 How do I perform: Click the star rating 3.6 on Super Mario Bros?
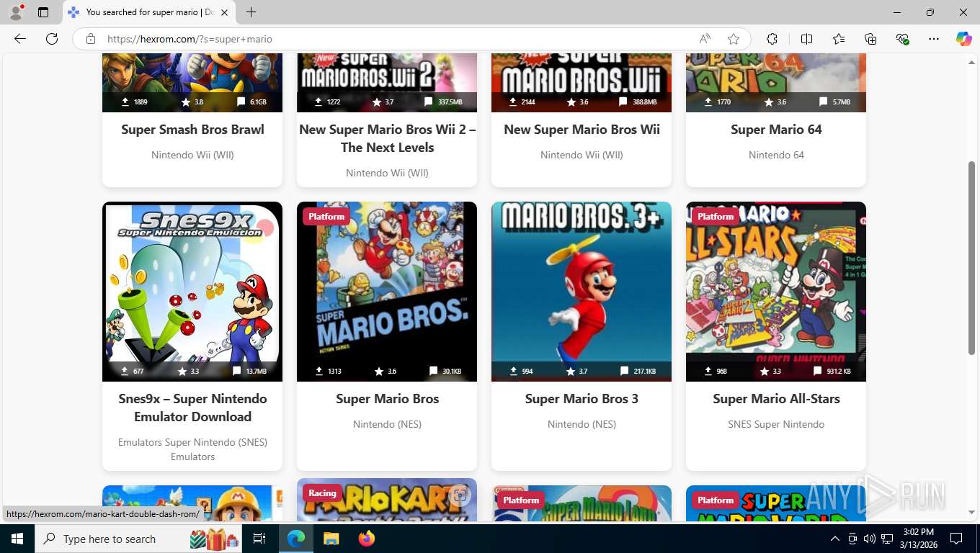tap(386, 372)
